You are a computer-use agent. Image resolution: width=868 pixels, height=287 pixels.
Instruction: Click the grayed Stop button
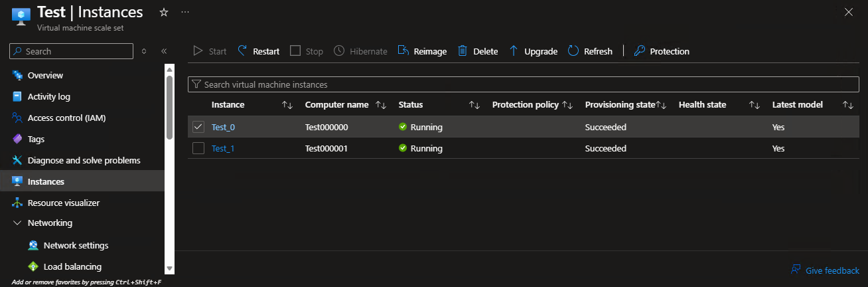[x=307, y=51]
